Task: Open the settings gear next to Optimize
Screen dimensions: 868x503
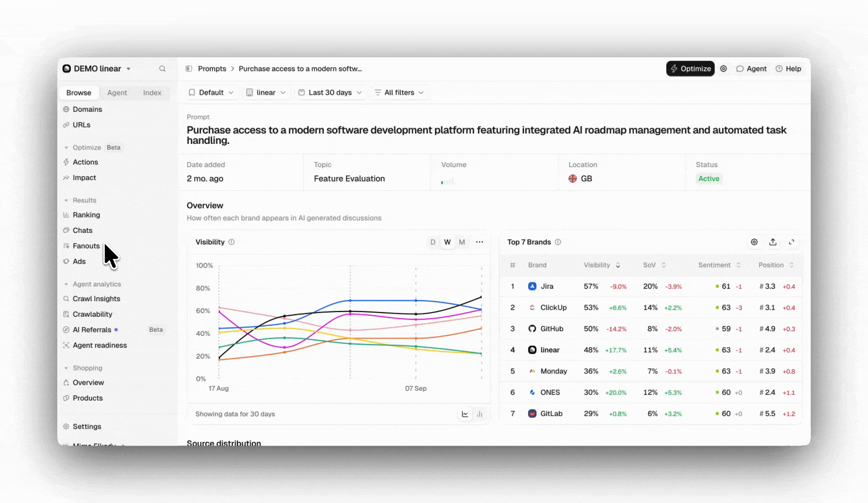Action: tap(723, 68)
